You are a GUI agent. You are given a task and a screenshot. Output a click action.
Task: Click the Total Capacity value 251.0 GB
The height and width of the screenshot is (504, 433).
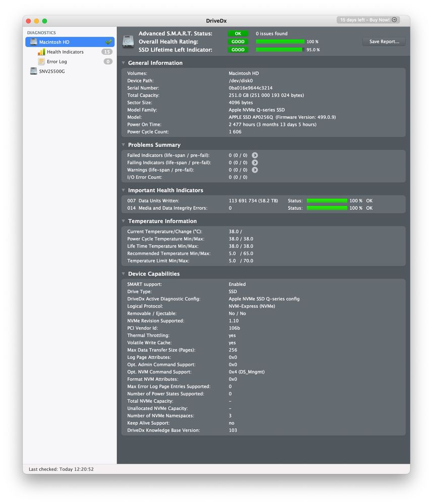tap(266, 95)
